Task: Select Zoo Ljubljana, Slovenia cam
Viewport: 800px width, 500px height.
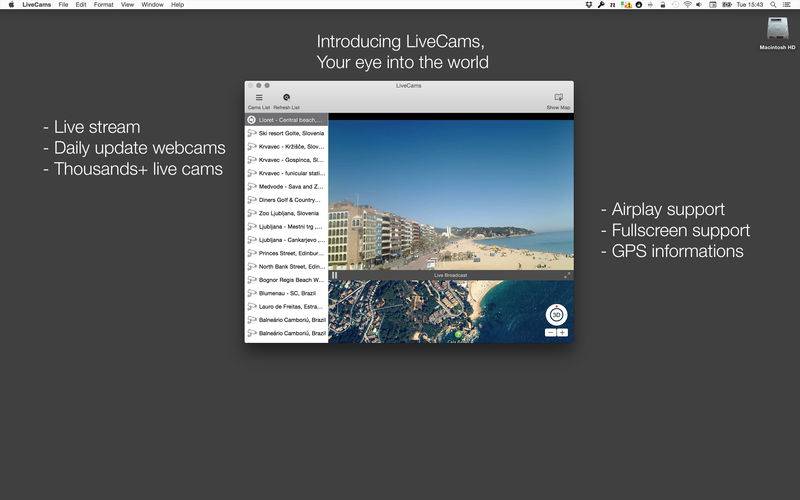Action: point(286,213)
